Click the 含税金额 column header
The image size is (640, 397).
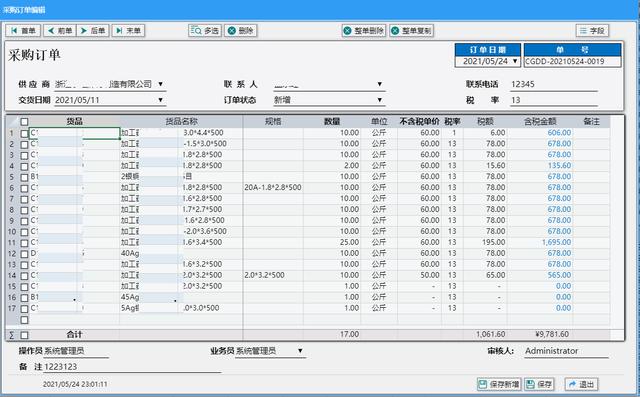point(540,121)
